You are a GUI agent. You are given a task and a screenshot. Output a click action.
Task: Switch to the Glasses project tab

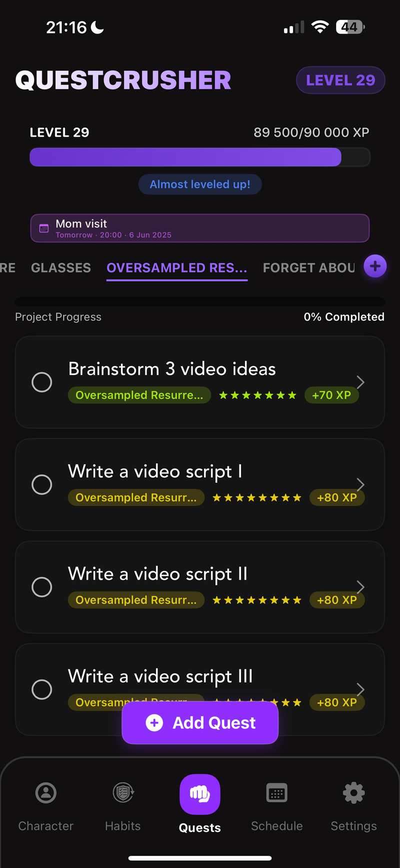(61, 268)
